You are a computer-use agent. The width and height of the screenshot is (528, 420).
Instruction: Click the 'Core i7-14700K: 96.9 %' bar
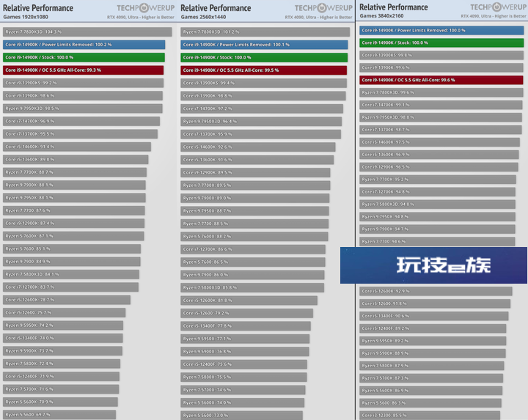click(81, 122)
